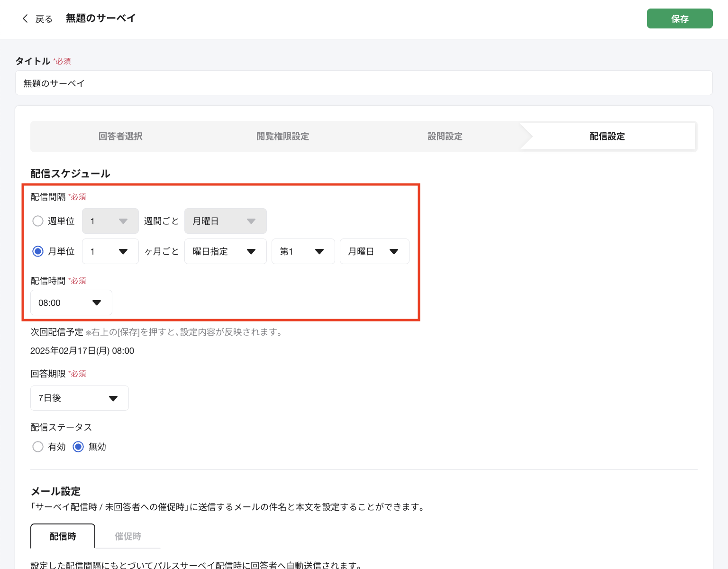This screenshot has width=728, height=569.
Task: Switch to the 閲覧権限設定 tab
Action: (x=282, y=136)
